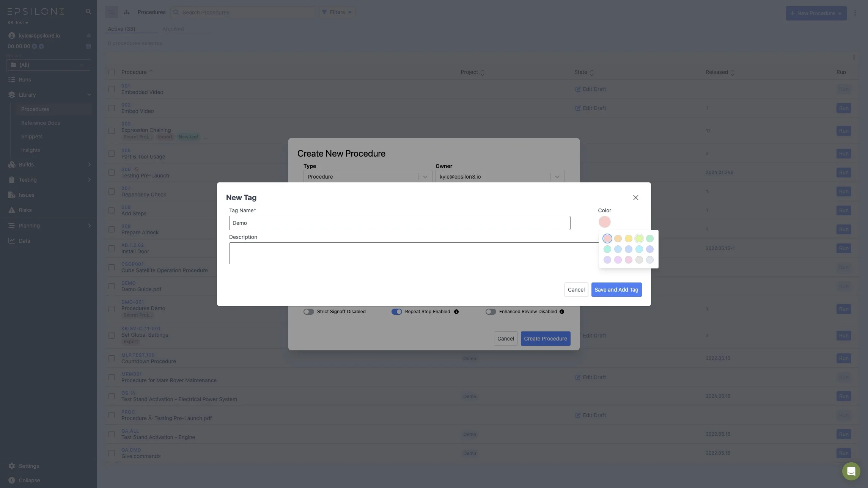
Task: Switch to the Archived tab
Action: [x=173, y=29]
